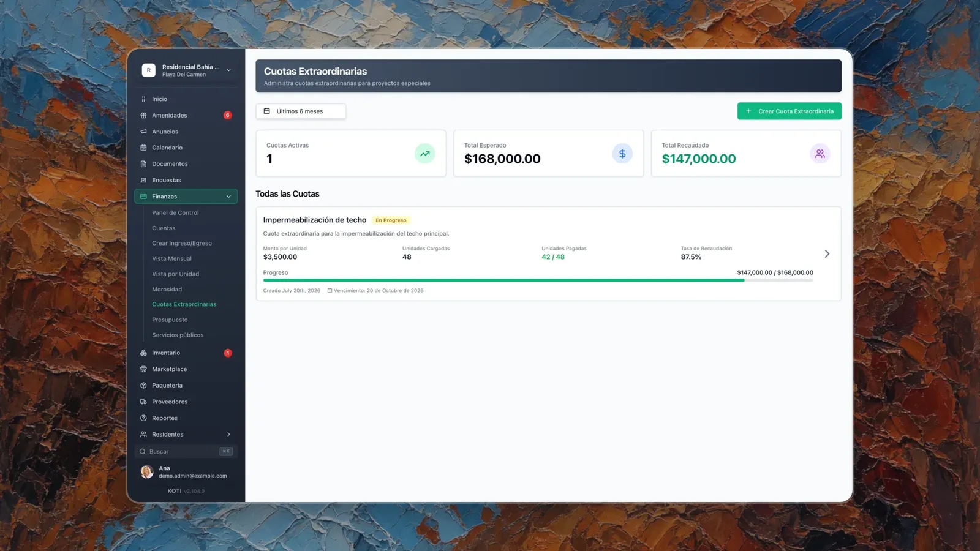Click the Reportes icon
This screenshot has height=551, width=980.
(143, 418)
